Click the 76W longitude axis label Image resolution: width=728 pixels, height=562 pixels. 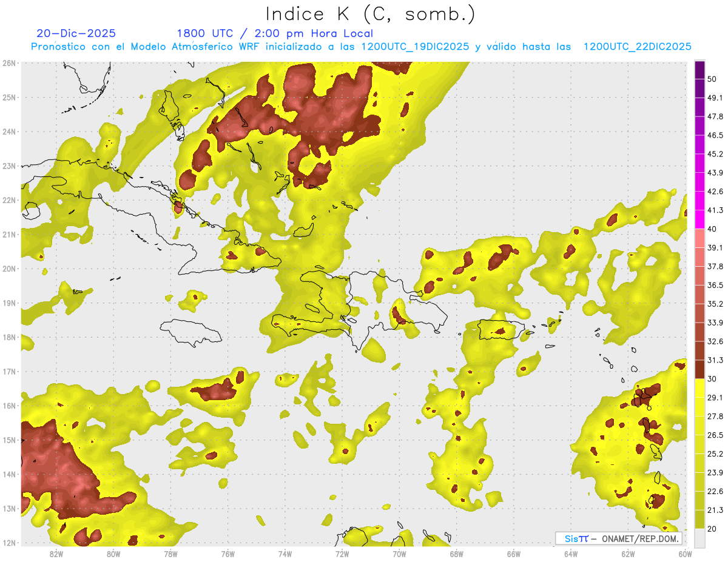click(x=227, y=554)
